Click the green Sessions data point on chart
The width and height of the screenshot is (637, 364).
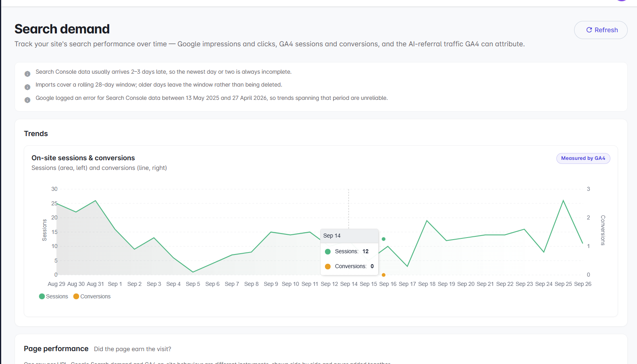[383, 239]
